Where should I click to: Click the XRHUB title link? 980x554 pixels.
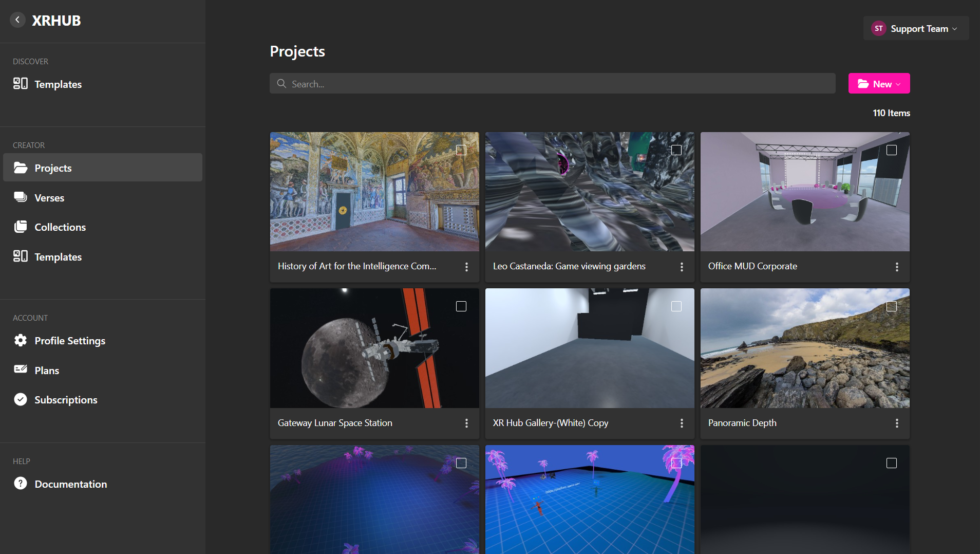tap(56, 21)
